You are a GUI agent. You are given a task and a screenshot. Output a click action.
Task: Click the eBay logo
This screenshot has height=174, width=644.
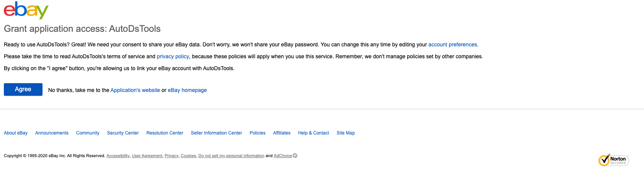point(26,10)
